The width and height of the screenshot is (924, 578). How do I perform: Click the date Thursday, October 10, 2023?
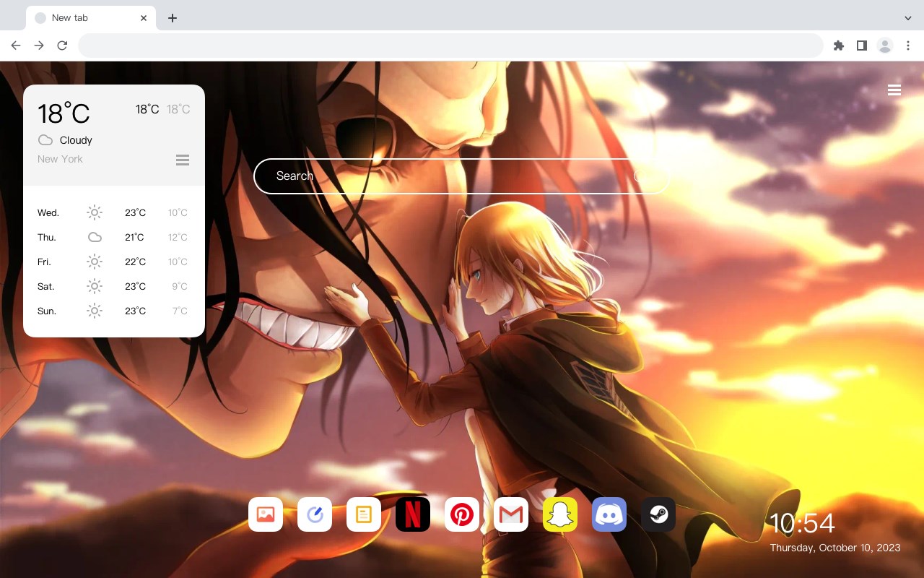click(835, 548)
